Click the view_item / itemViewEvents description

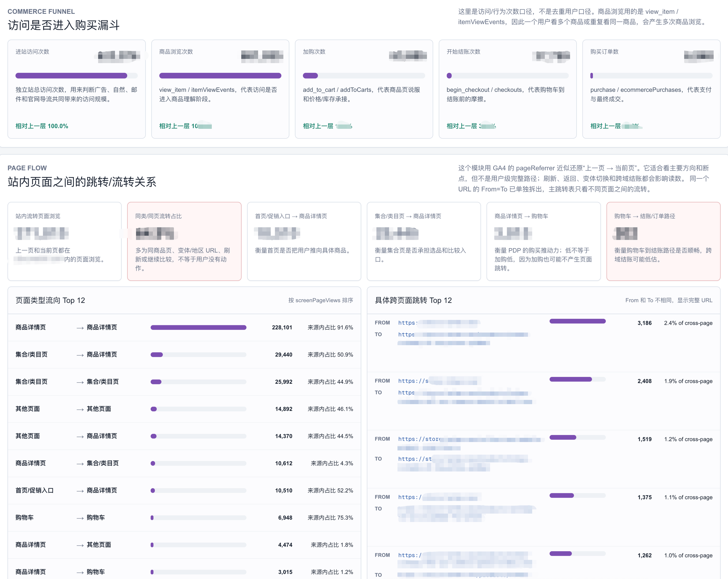coord(218,94)
